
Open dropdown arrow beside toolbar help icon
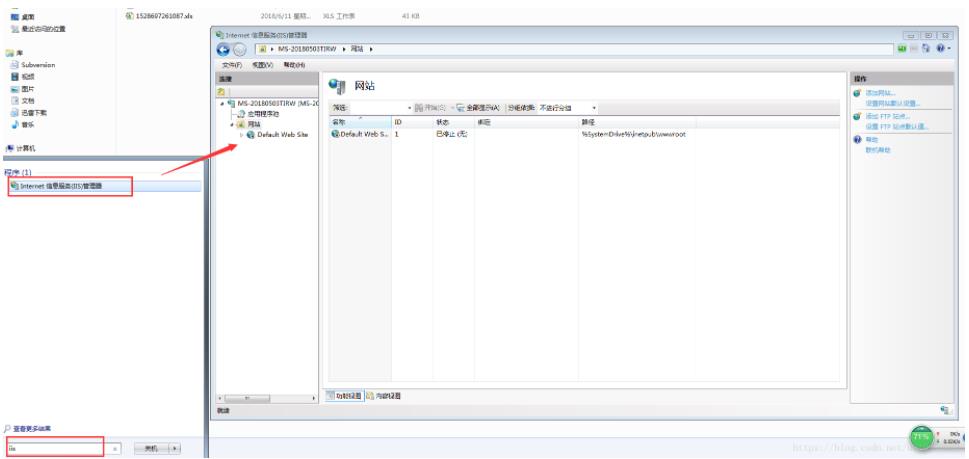click(x=949, y=48)
